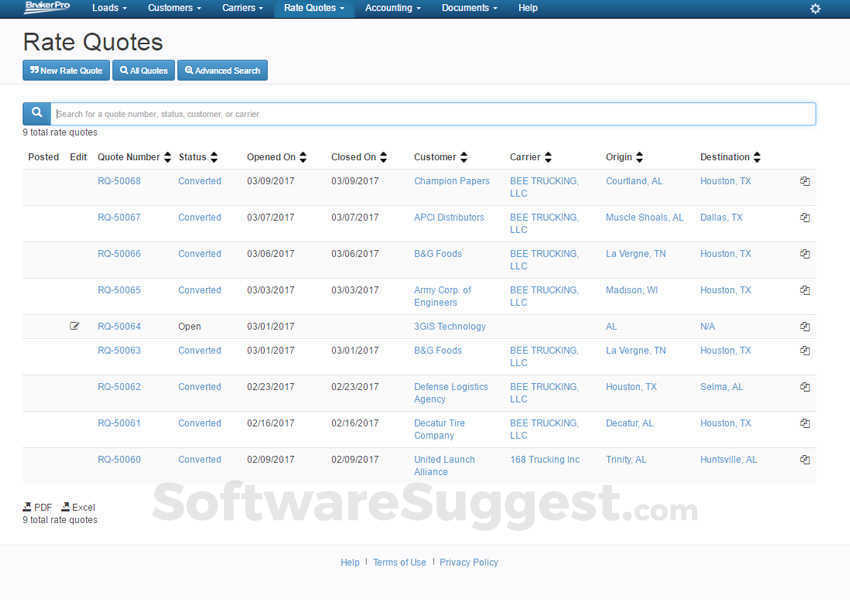Copy quote RQ-50067 using its row icon
The image size is (850, 600).
pyautogui.click(x=805, y=217)
